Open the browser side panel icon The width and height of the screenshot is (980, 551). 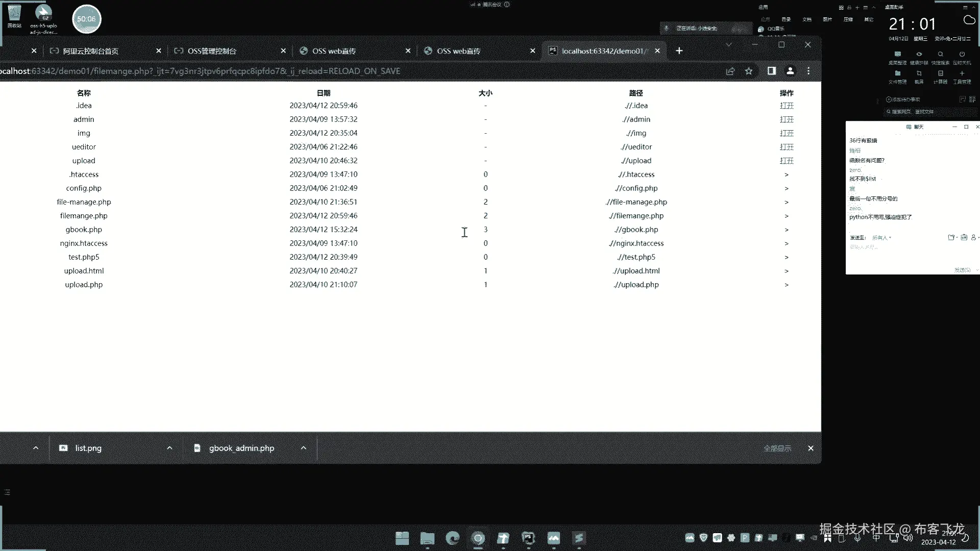point(772,71)
